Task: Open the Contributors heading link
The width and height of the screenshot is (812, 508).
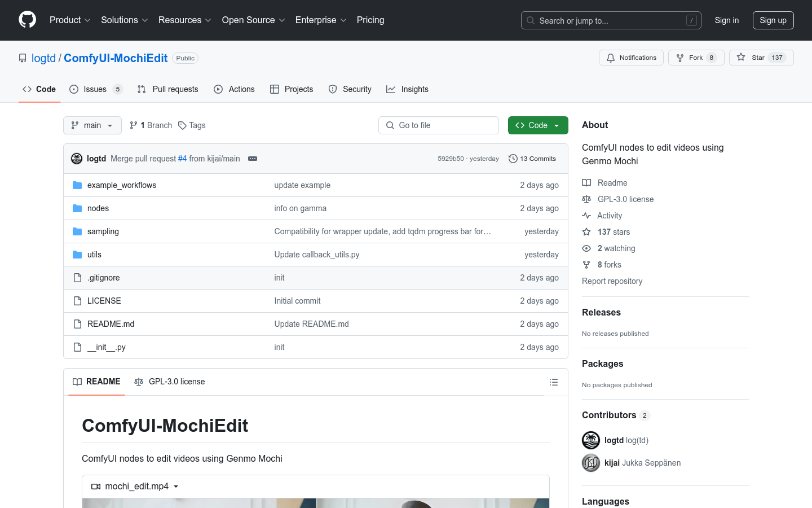Action: [x=616, y=415]
